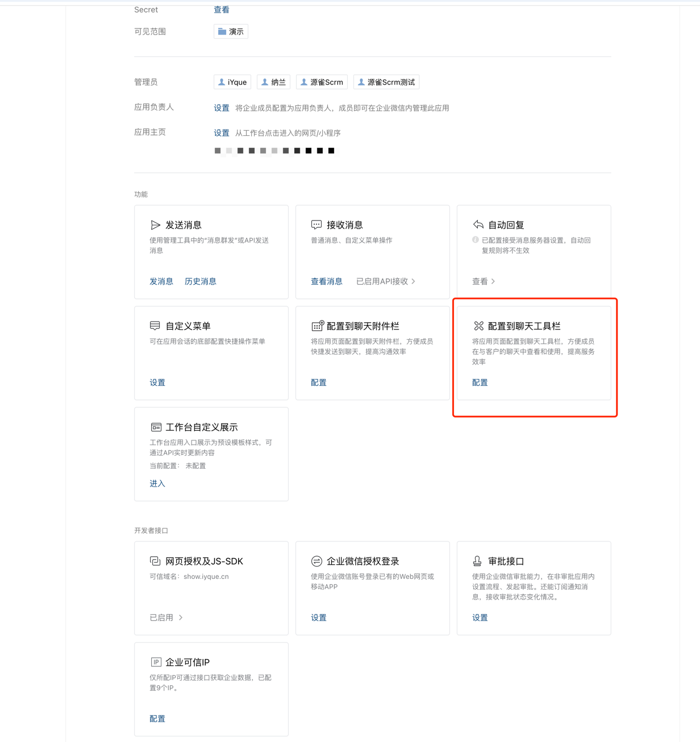This screenshot has width=700, height=742.
Task: Open the 查看消息 link
Action: pos(327,281)
